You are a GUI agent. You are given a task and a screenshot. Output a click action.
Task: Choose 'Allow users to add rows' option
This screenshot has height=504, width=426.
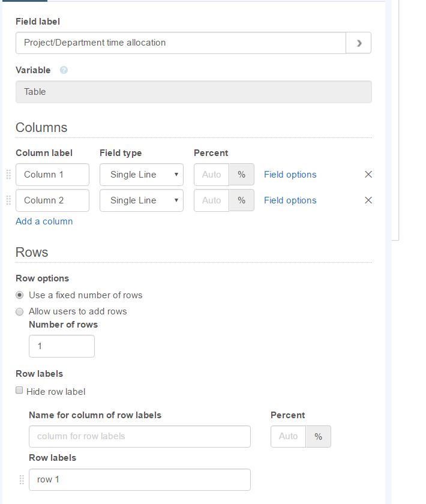tap(20, 311)
